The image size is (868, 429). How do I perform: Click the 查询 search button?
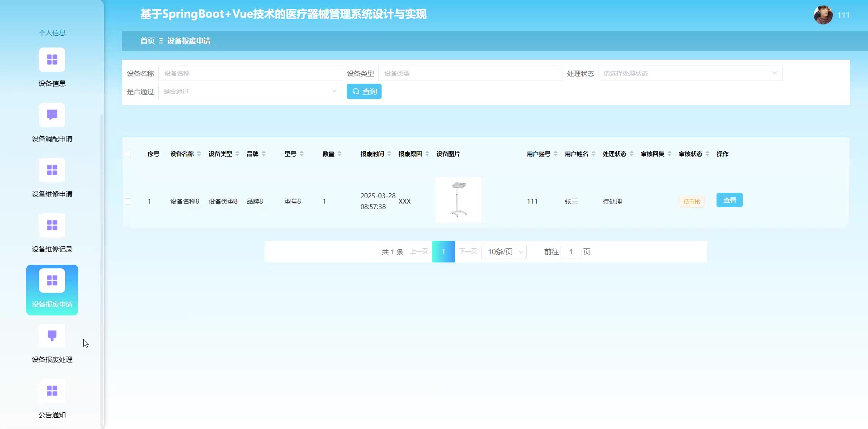364,91
